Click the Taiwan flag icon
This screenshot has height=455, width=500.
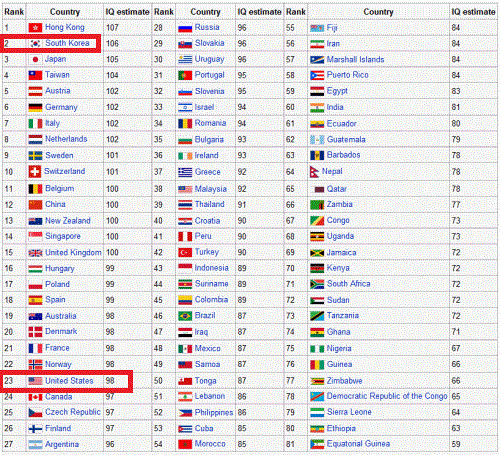pyautogui.click(x=35, y=75)
